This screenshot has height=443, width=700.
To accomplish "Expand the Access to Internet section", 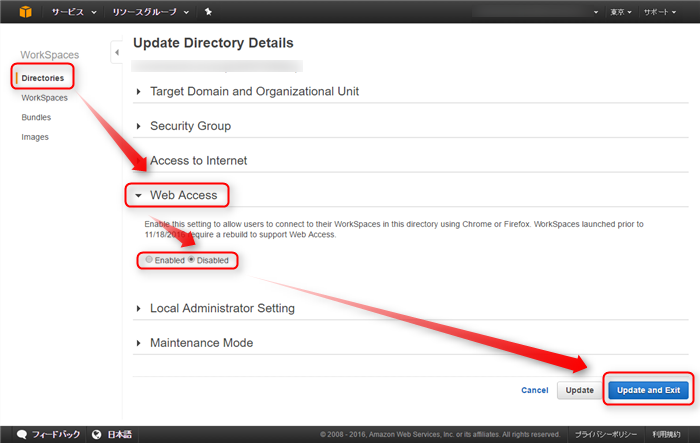I will (192, 160).
